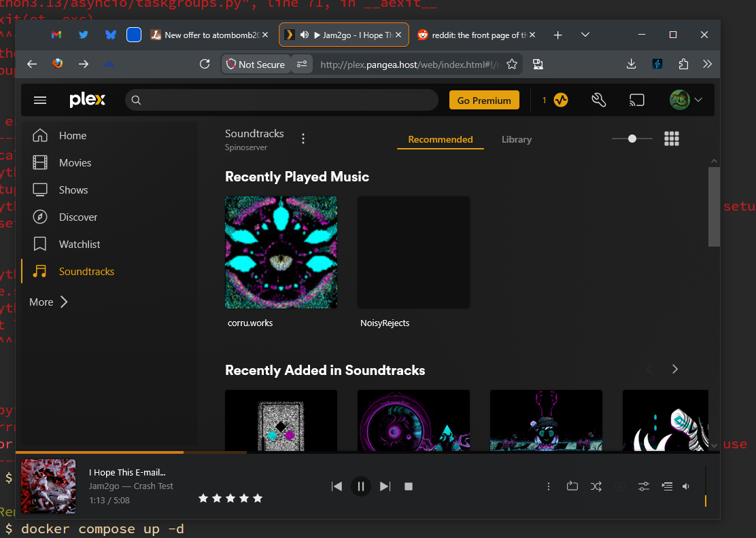Screen dimensions: 756x538
Task: Click the corru.works title text
Action: pyautogui.click(x=250, y=323)
